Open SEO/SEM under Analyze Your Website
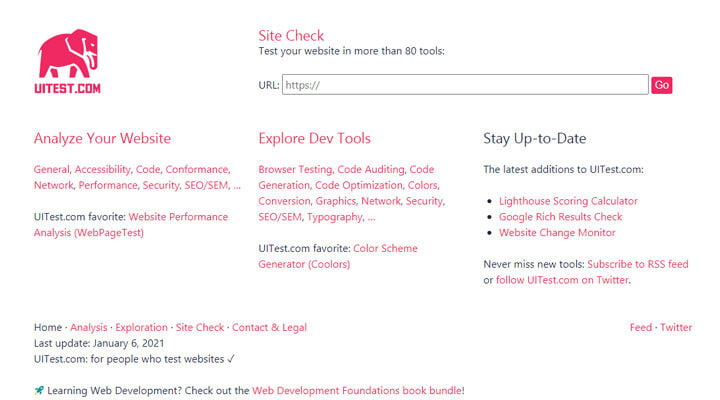The height and width of the screenshot is (400, 720). click(x=206, y=185)
